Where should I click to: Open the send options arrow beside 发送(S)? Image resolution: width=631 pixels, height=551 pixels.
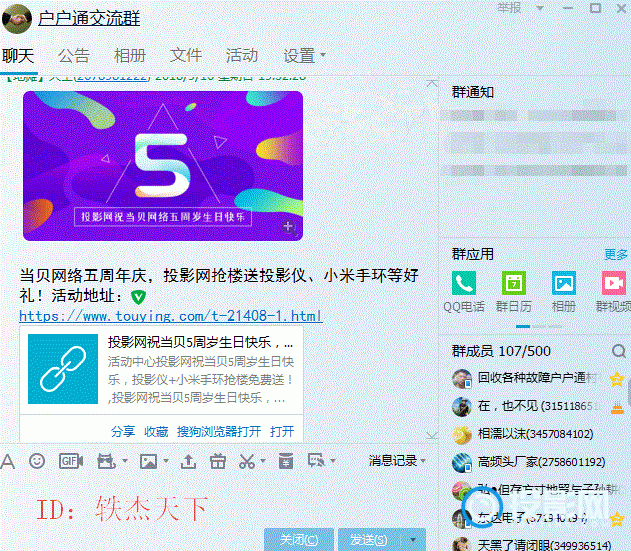(413, 540)
